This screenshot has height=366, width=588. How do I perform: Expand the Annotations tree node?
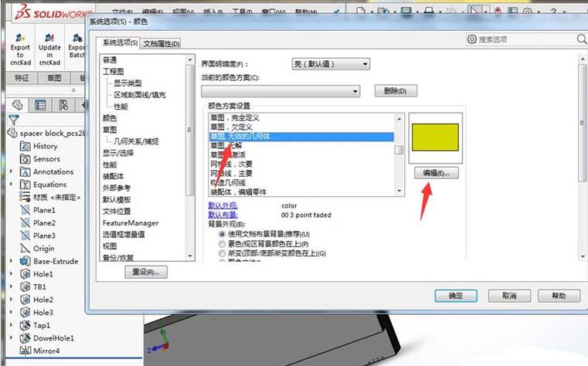[x=12, y=171]
